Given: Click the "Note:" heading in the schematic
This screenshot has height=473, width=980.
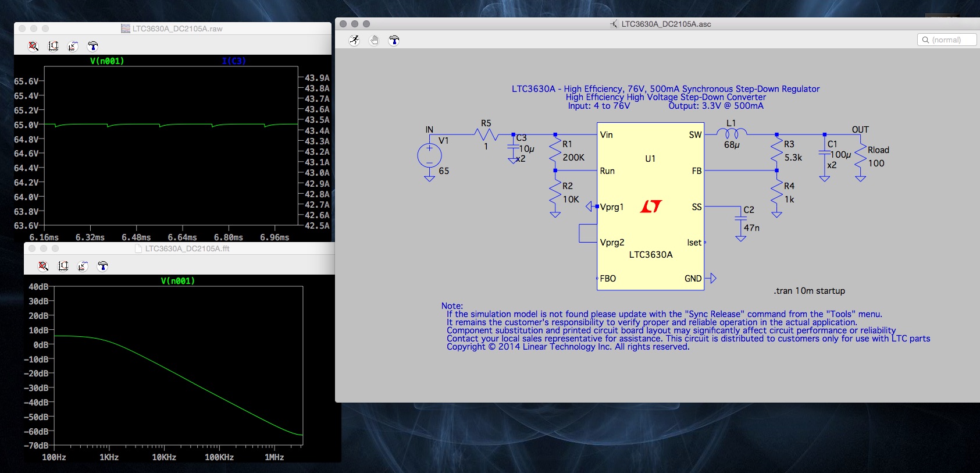Looking at the screenshot, I should pos(452,306).
